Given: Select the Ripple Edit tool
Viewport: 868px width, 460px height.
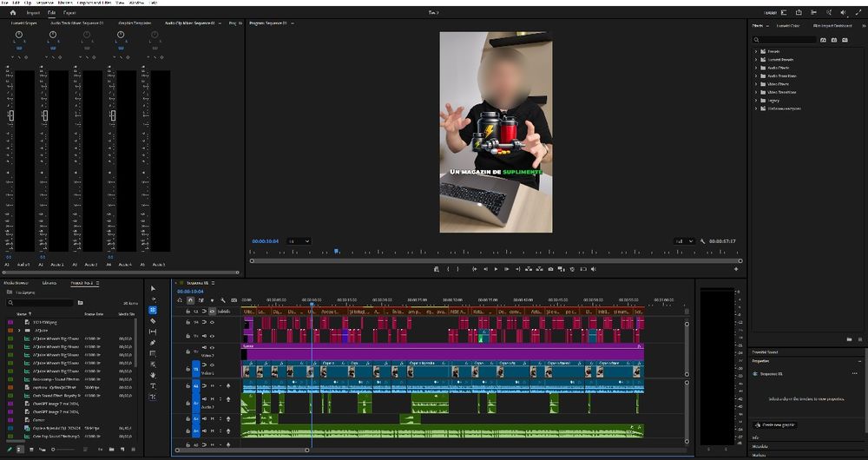Looking at the screenshot, I should click(152, 310).
